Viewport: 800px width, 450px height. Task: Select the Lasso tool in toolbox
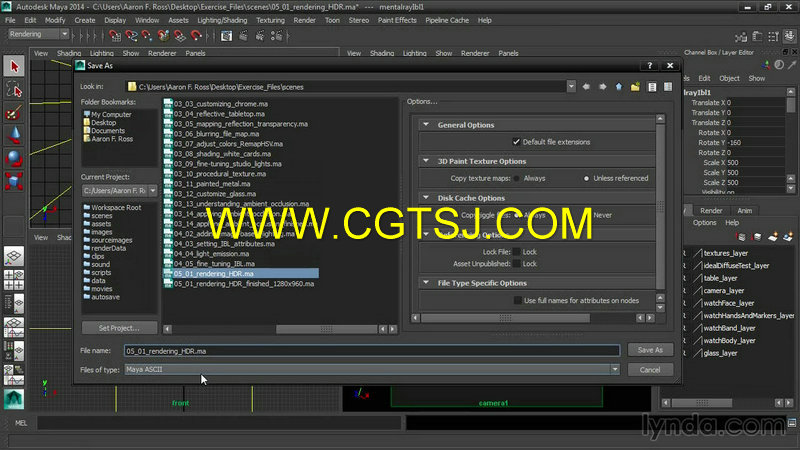click(14, 90)
